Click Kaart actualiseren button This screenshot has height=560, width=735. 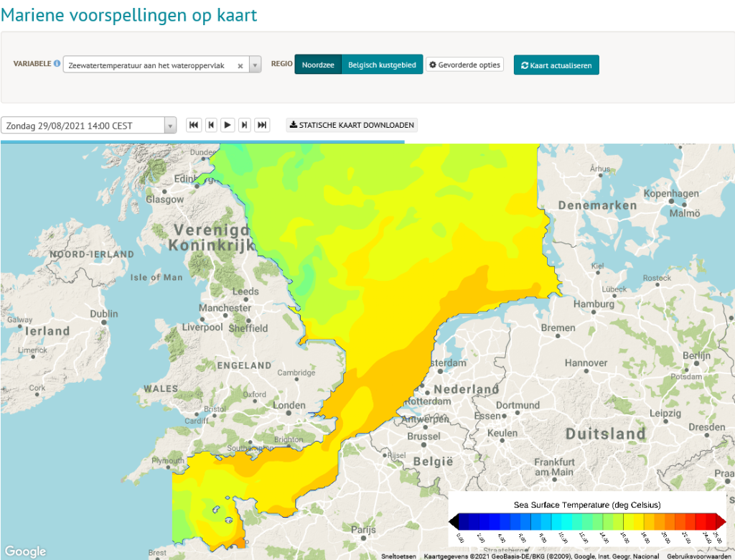[x=556, y=65]
